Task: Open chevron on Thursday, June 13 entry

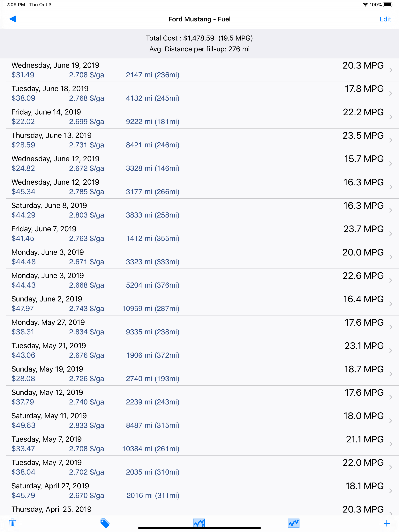Action: coord(391,140)
